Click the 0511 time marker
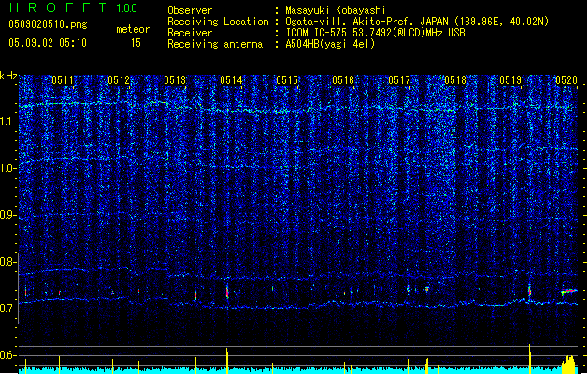 tap(63, 80)
